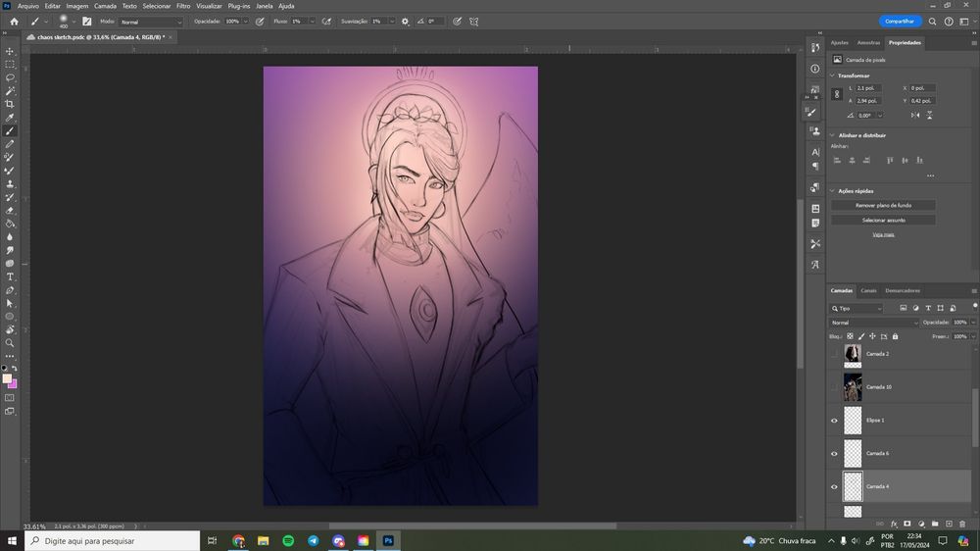Collapse the Alinhar e distribuir section

point(832,135)
